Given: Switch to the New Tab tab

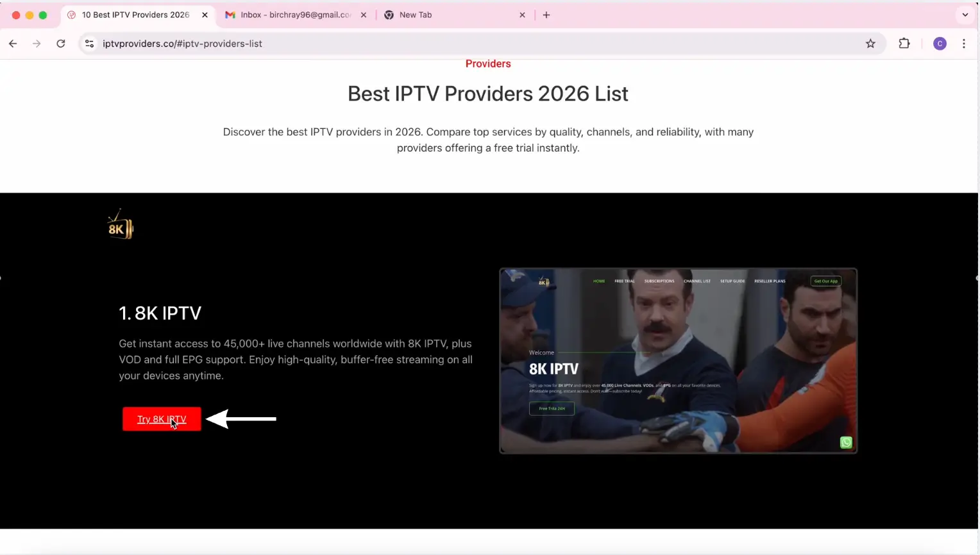Looking at the screenshot, I should tap(454, 15).
